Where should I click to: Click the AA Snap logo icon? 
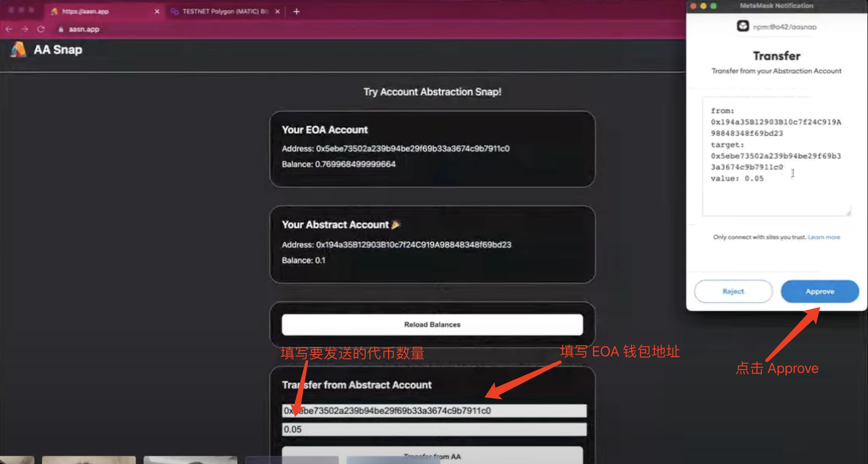18,50
